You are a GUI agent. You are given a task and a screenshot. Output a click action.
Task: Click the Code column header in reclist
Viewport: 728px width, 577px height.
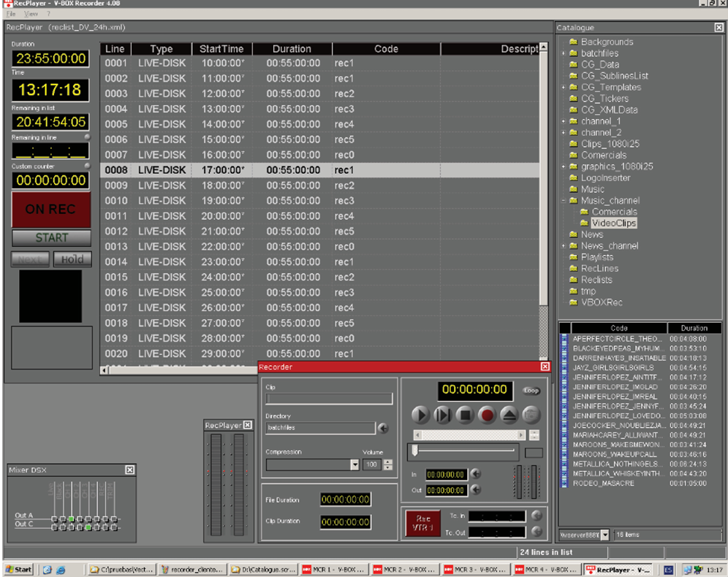point(386,49)
